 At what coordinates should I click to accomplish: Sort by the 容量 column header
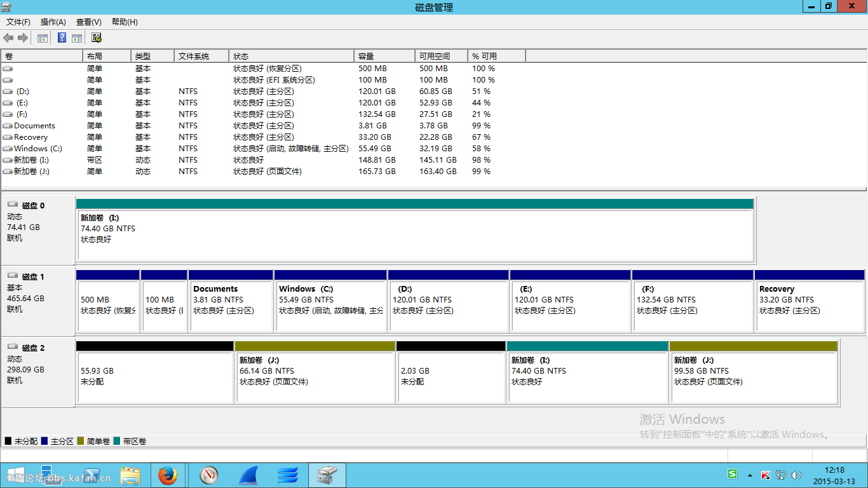(384, 57)
